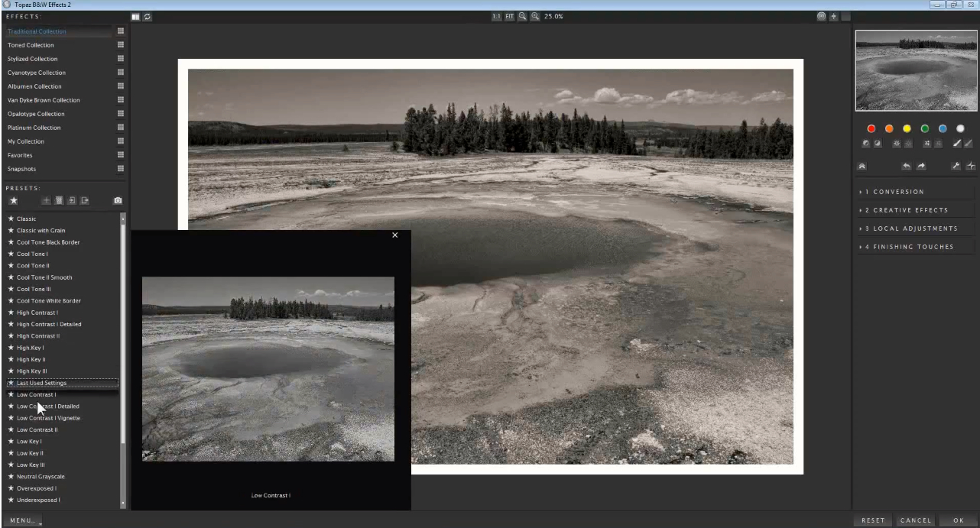Pick the blue color filter dot
This screenshot has height=528, width=980.
943,128
